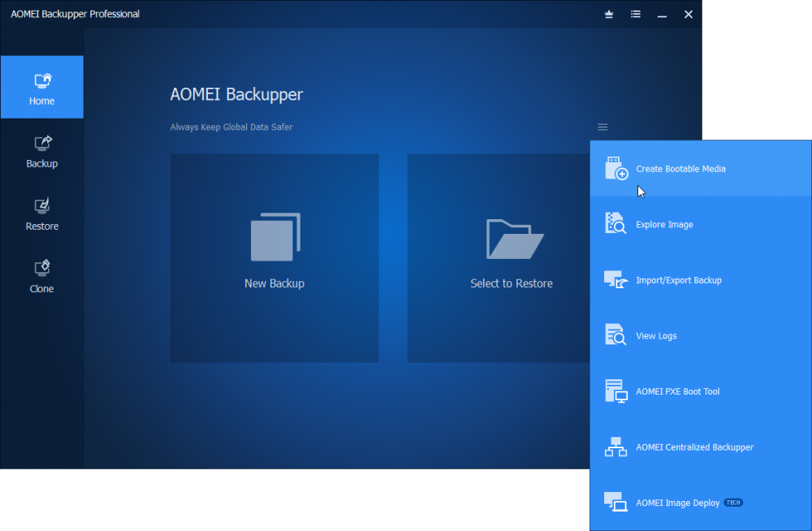
Task: Open the Clone sidebar tab
Action: click(42, 277)
